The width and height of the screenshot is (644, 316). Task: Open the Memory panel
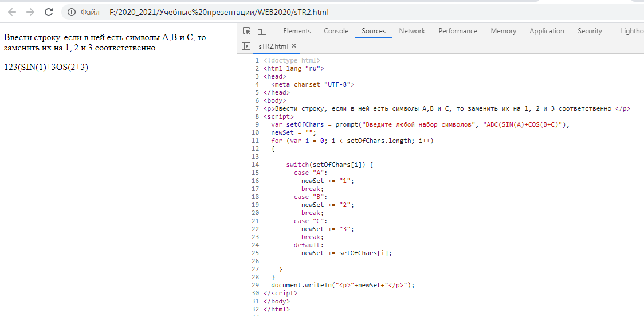point(503,31)
